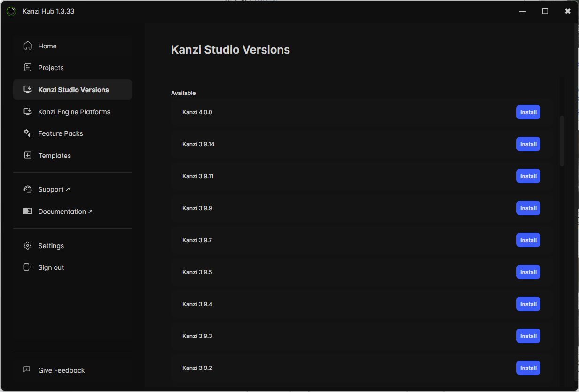Click the Kanzi Hub logo in title bar
Screen dimensions: 579x392
(x=11, y=11)
